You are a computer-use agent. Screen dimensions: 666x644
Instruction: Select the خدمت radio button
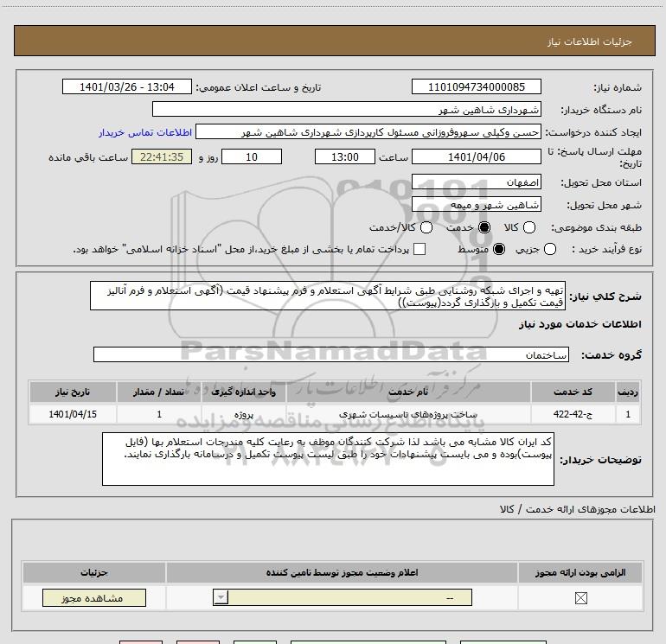coord(484,227)
